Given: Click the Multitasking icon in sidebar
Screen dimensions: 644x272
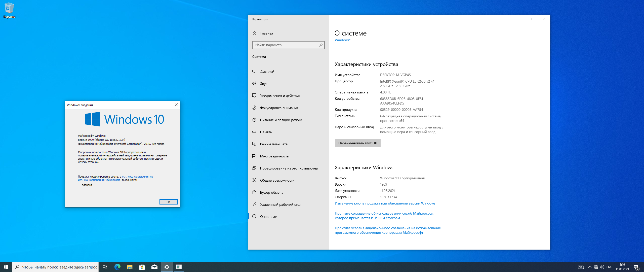Looking at the screenshot, I should [x=254, y=156].
